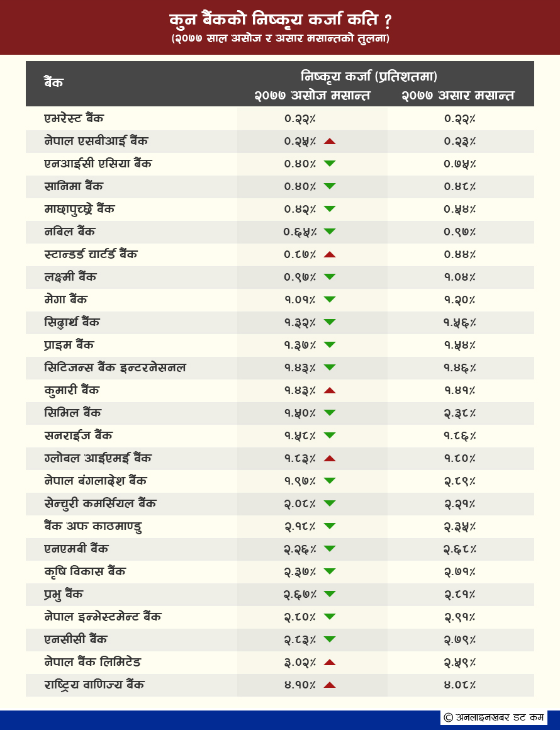The width and height of the screenshot is (560, 730).
Task: Click the 2.38% value for सिभिल बैंक
Action: (x=459, y=413)
